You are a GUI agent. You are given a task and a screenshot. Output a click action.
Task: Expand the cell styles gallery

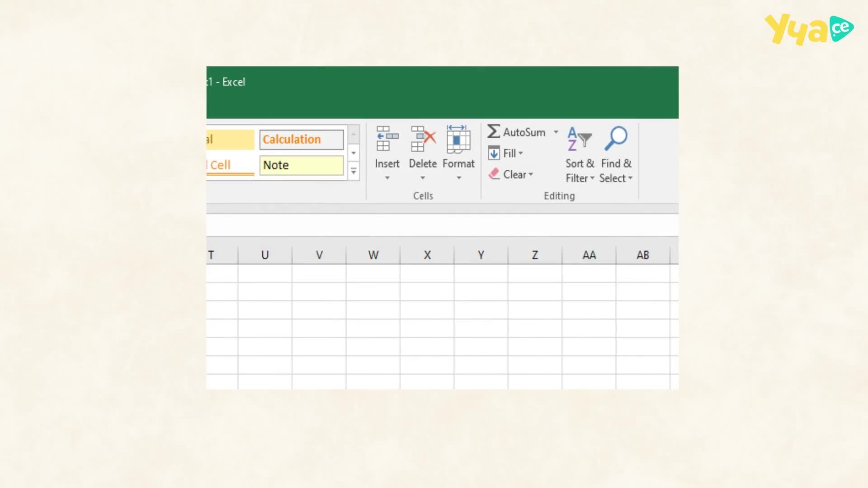pyautogui.click(x=354, y=172)
